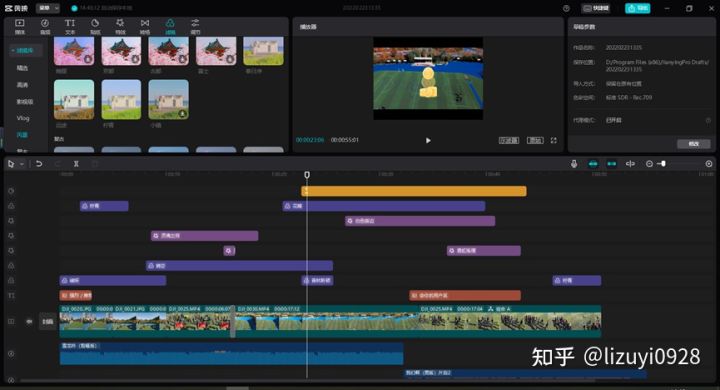Click the cyan Export button

tap(637, 8)
